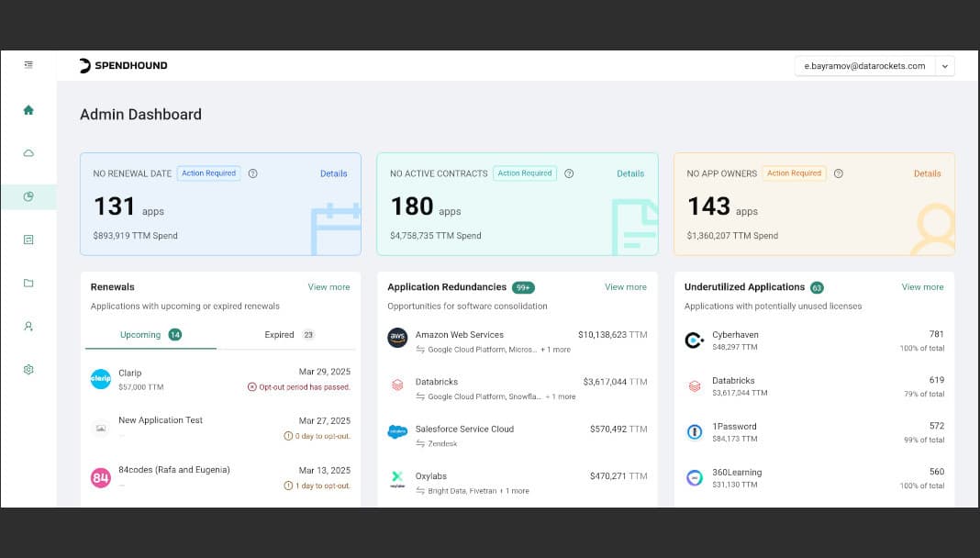Click the user profile sidebar icon

click(28, 326)
